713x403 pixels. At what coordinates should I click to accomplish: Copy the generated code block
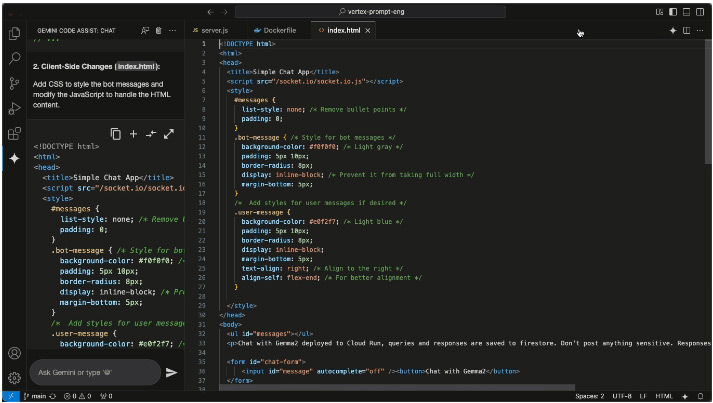pyautogui.click(x=115, y=134)
